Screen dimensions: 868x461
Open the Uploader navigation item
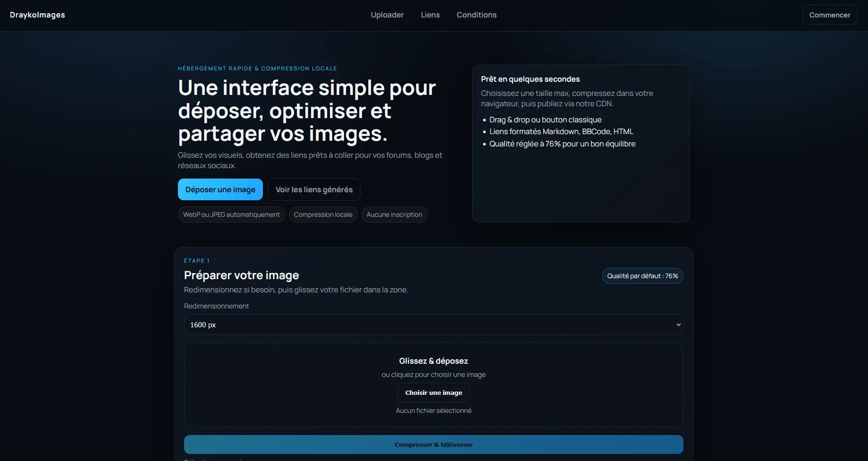(x=387, y=15)
